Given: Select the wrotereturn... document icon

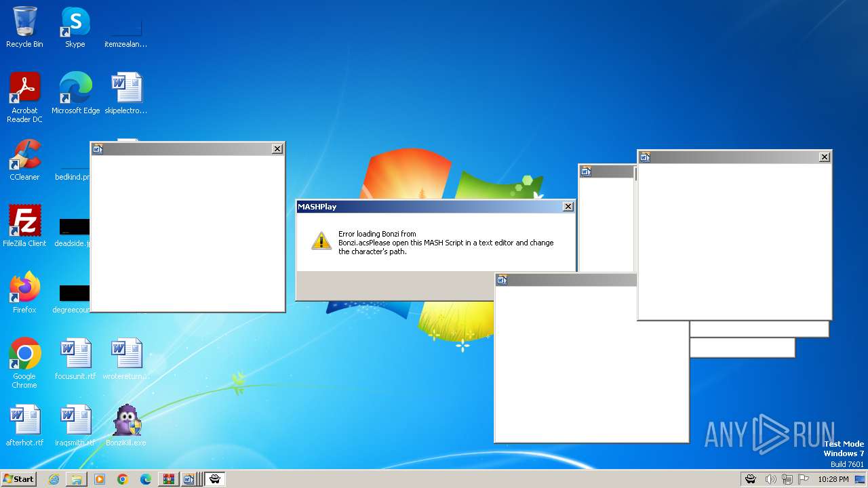Looking at the screenshot, I should pyautogui.click(x=126, y=359).
